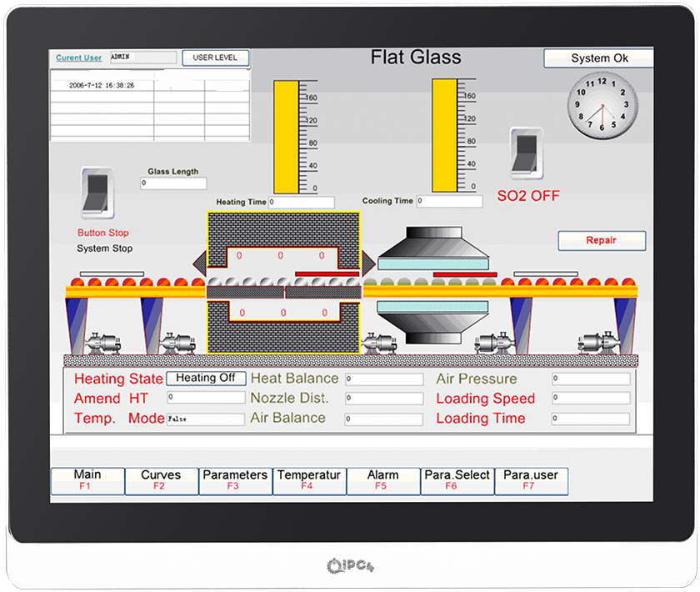Viewport: 700px width, 592px height.
Task: Click the analog clock icon
Action: [x=602, y=105]
